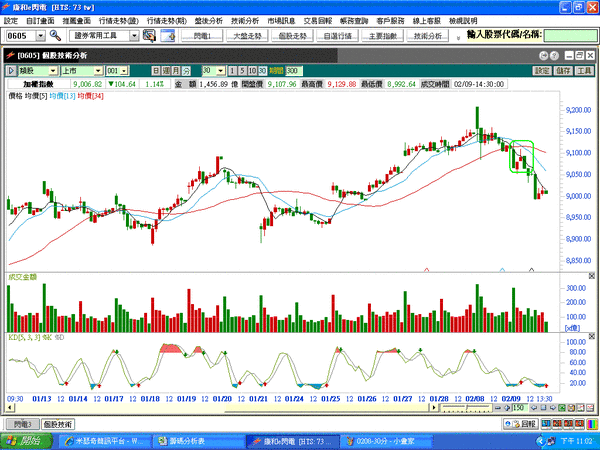Open 設定 menu
The height and width of the screenshot is (450, 600).
tap(11, 21)
